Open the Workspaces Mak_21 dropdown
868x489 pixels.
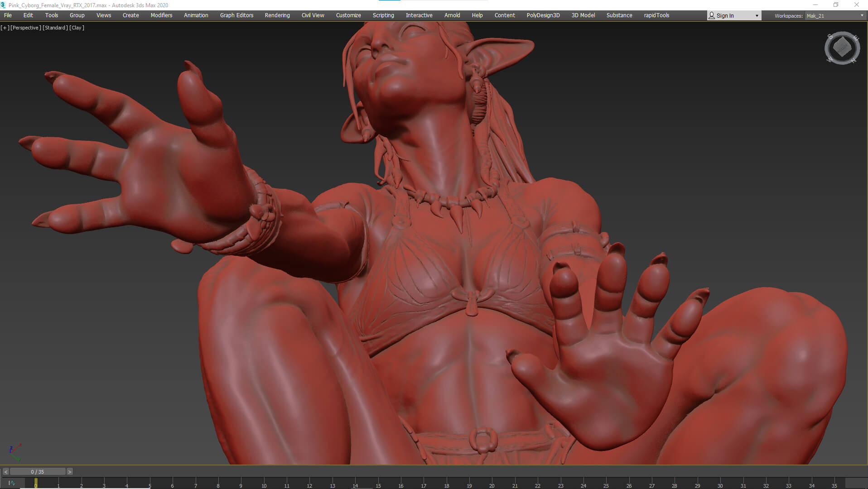(835, 16)
